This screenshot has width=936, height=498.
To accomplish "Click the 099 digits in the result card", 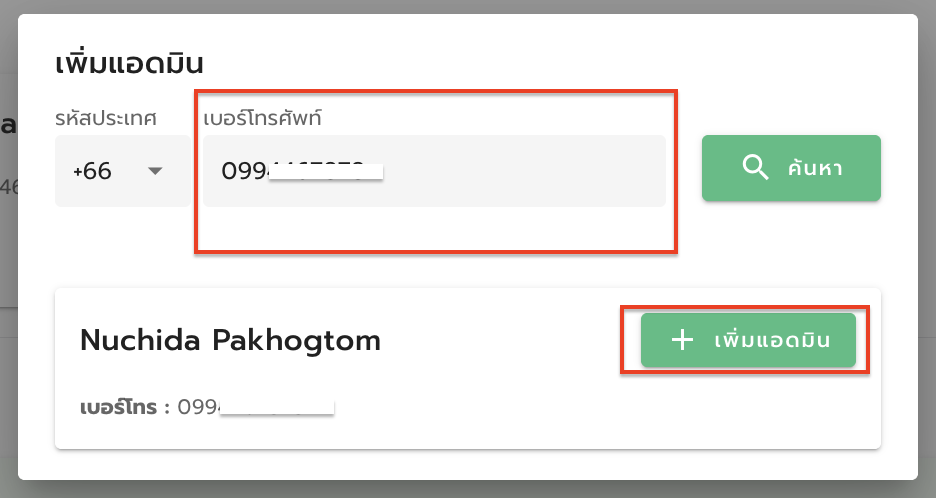I will tap(198, 407).
